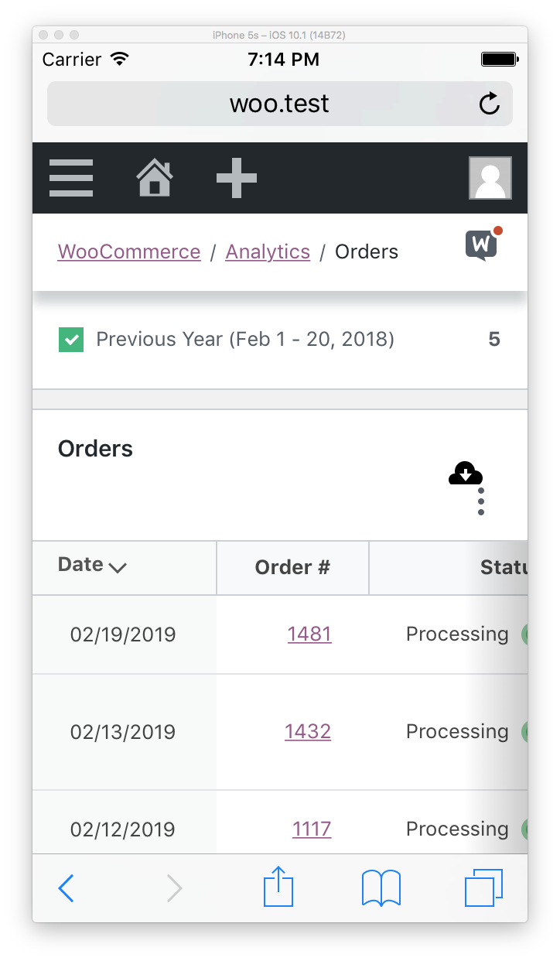560x961 pixels.
Task: Open the Share sheet in Safari
Action: [x=279, y=887]
